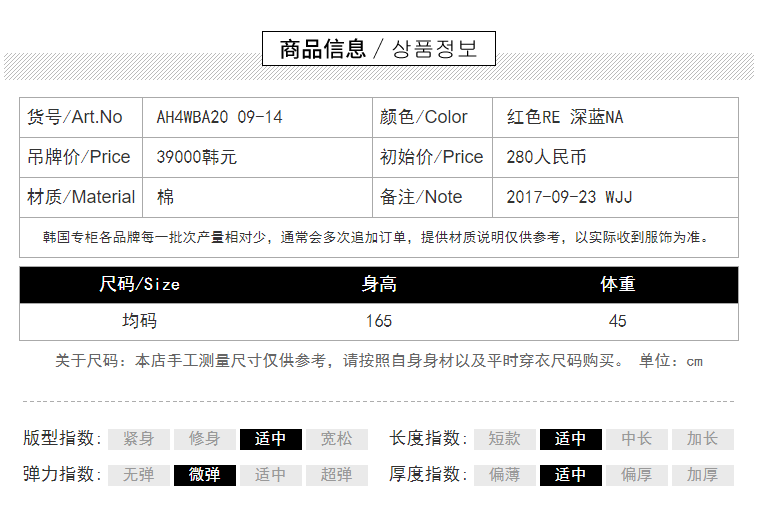Viewport: 761px width, 515px height.
Task: Click the color value 红色RE 深蓝NA
Action: 565,117
